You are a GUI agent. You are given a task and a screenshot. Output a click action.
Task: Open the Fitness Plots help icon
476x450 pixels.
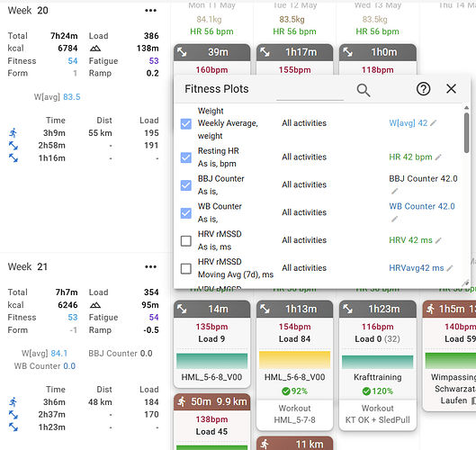423,89
